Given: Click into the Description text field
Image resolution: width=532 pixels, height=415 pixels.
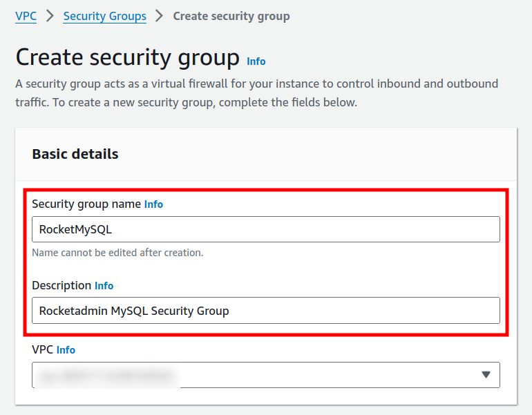Looking at the screenshot, I should [x=265, y=311].
